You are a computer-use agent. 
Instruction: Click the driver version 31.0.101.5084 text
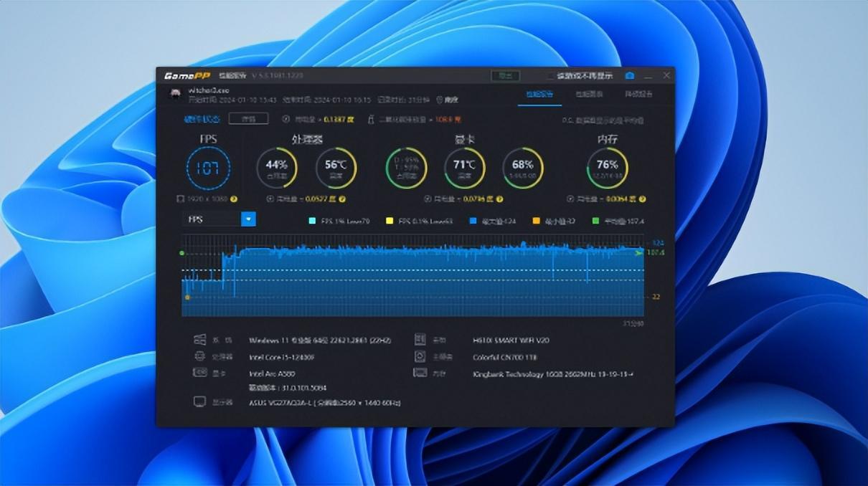coord(288,387)
